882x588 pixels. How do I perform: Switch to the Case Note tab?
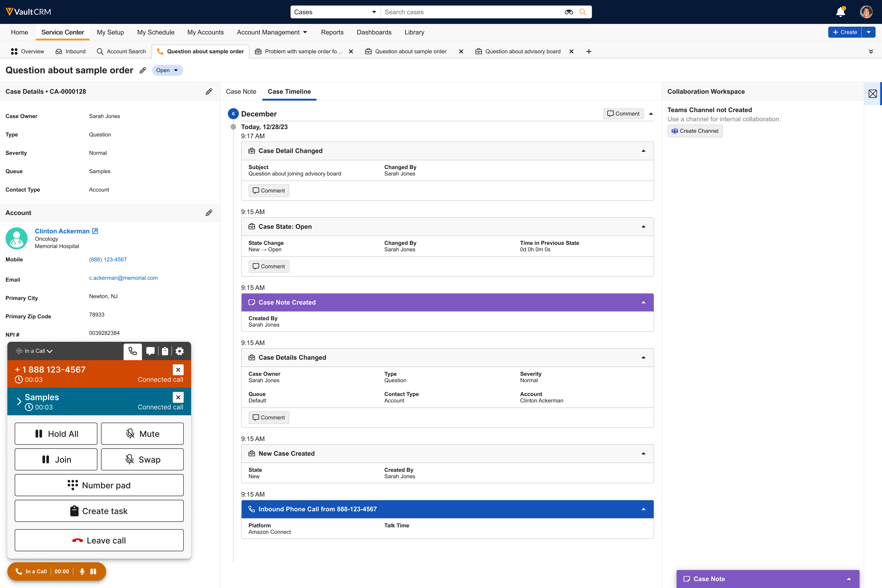tap(241, 91)
